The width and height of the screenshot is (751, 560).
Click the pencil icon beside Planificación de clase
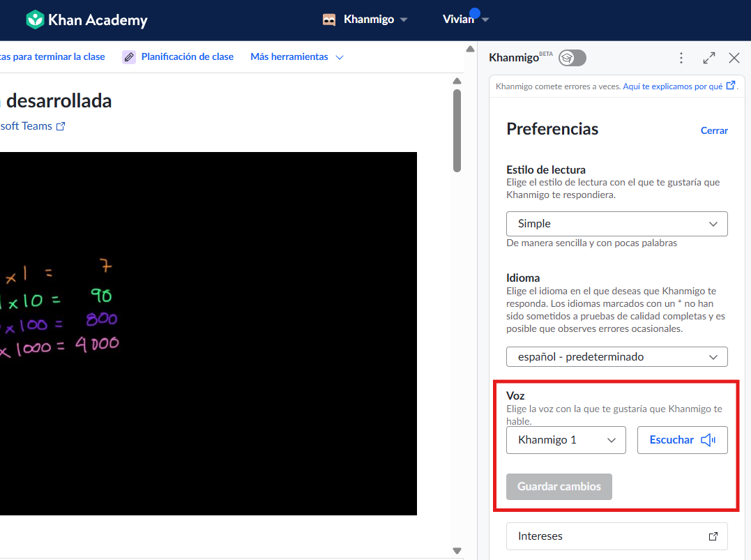click(x=129, y=57)
